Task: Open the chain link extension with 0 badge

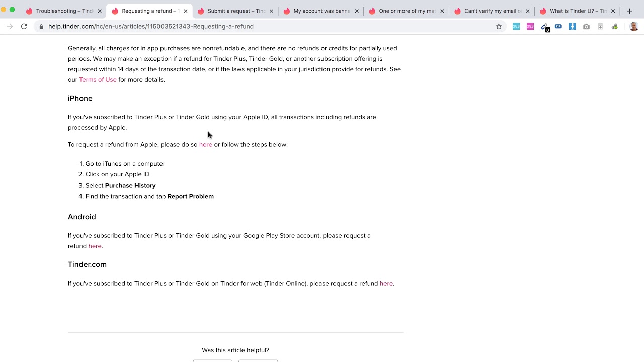Action: pyautogui.click(x=544, y=27)
